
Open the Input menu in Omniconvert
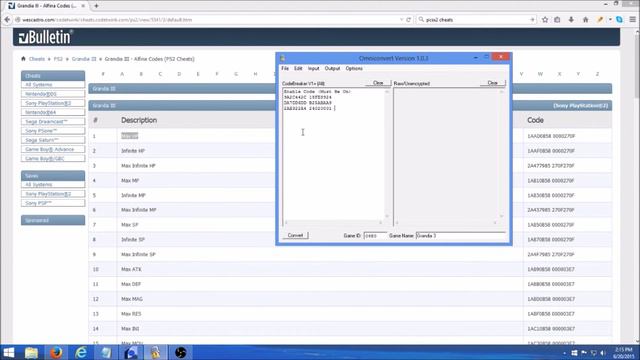pos(313,69)
